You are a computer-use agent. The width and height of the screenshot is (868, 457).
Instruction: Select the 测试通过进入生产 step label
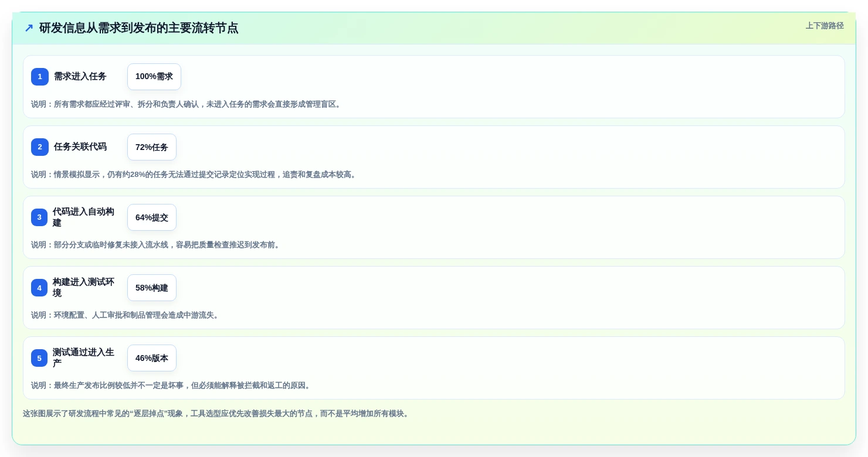click(84, 358)
